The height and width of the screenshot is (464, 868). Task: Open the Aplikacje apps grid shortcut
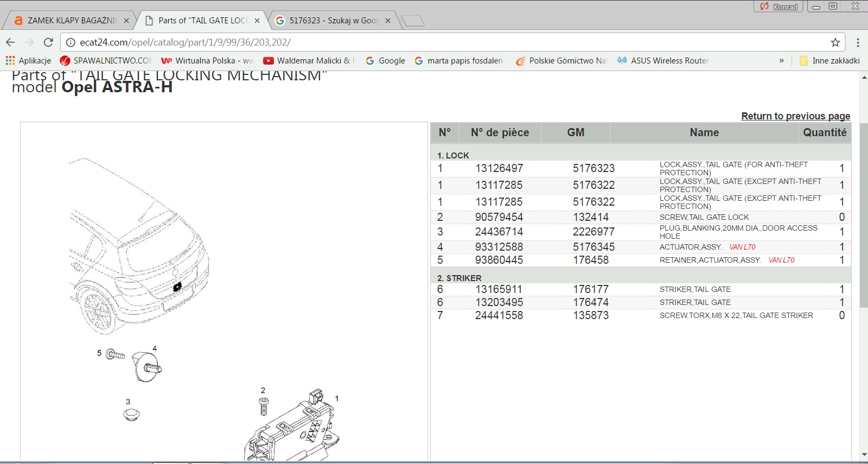[x=28, y=61]
